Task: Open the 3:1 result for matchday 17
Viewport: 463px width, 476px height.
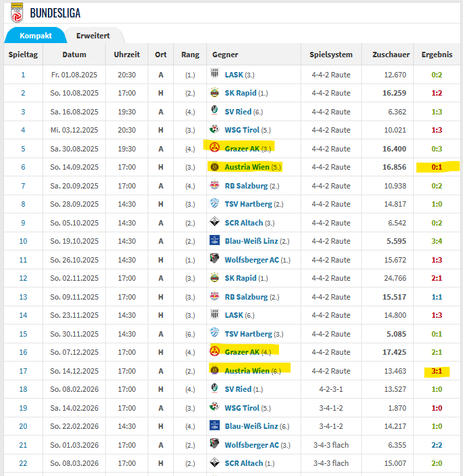Action: tap(437, 371)
